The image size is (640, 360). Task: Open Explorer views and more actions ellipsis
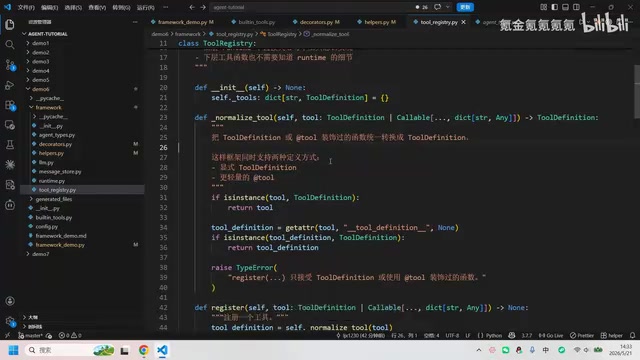135,22
